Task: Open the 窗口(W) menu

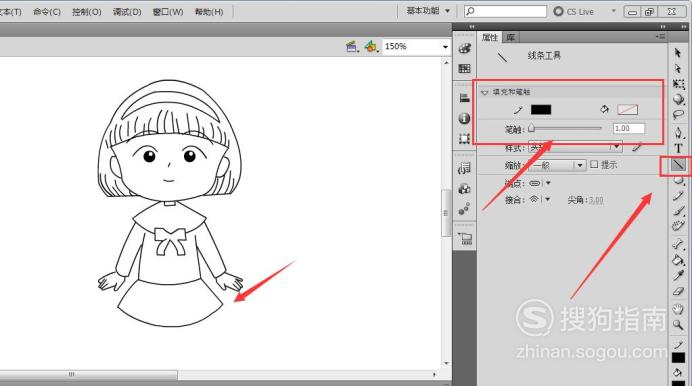Action: click(x=168, y=12)
